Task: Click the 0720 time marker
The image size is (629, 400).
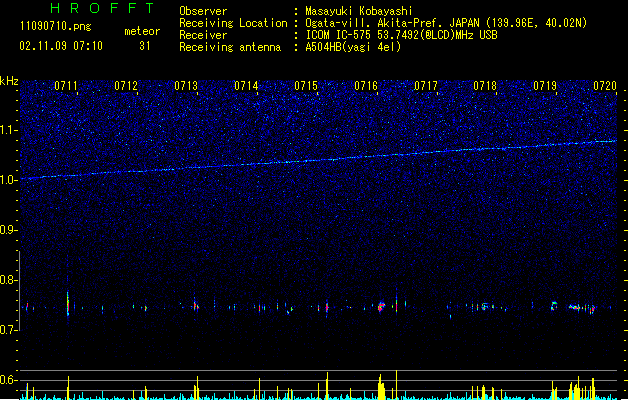Action: (605, 86)
